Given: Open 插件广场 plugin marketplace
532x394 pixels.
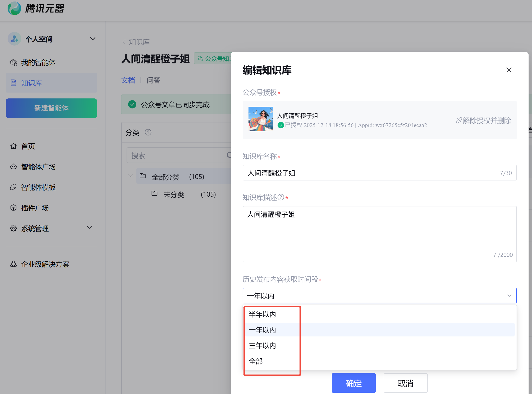Looking at the screenshot, I should [35, 208].
